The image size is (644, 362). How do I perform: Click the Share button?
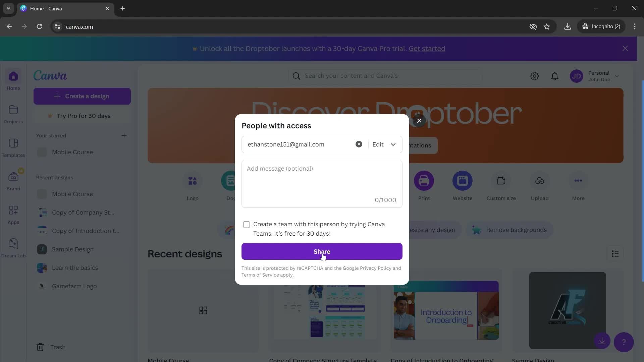tap(322, 251)
